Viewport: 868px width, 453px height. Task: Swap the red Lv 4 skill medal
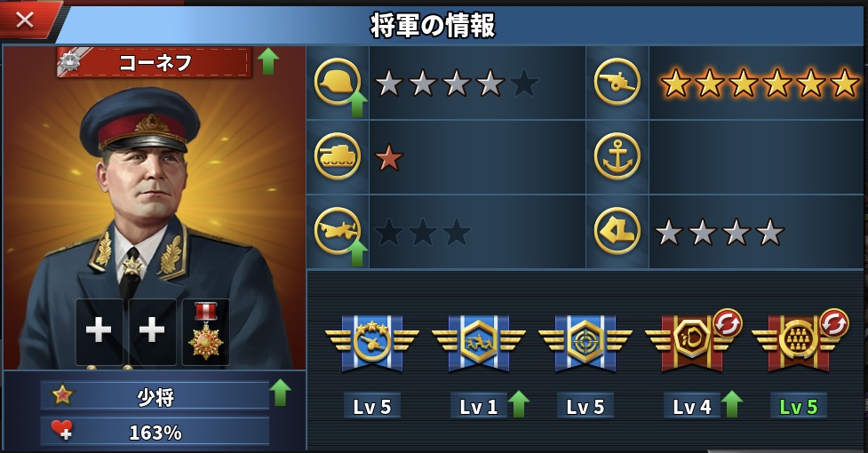pos(728,323)
